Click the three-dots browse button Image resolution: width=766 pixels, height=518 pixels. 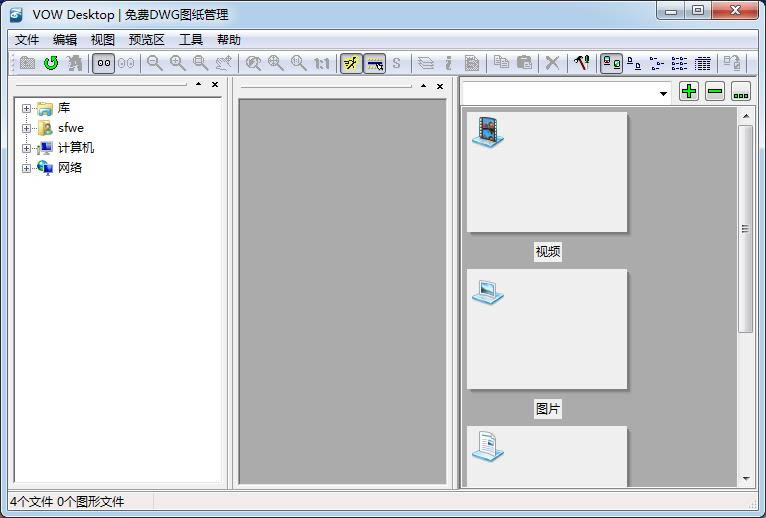coord(741,91)
